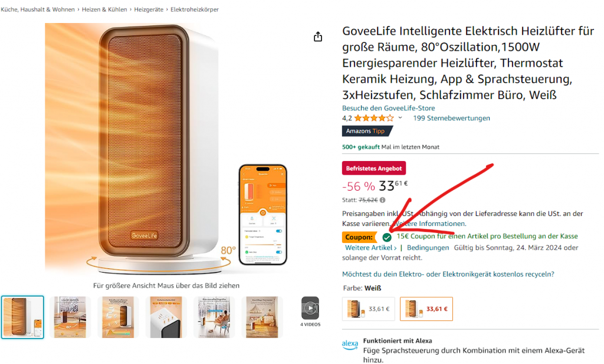
Task: Click the share icon above product image
Action: [318, 37]
